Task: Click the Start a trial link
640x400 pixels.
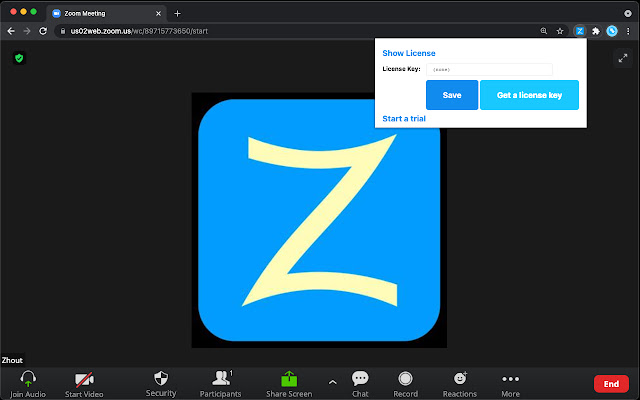Action: click(404, 118)
